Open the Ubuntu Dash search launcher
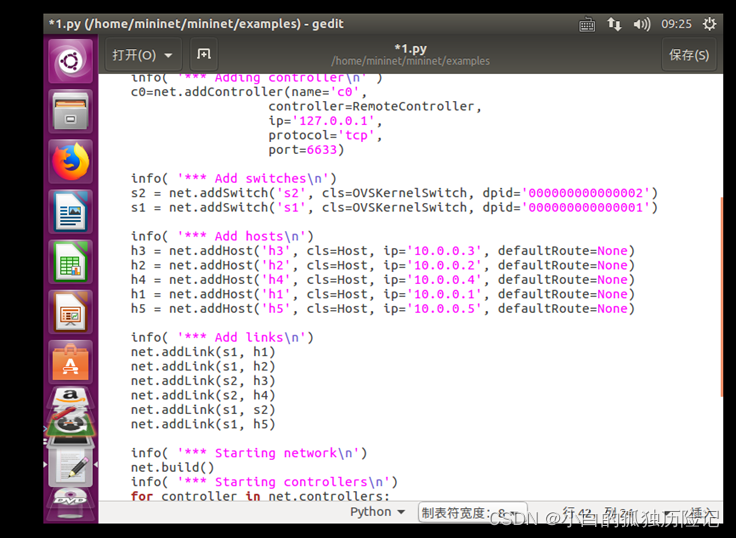The width and height of the screenshot is (736, 538). click(70, 61)
